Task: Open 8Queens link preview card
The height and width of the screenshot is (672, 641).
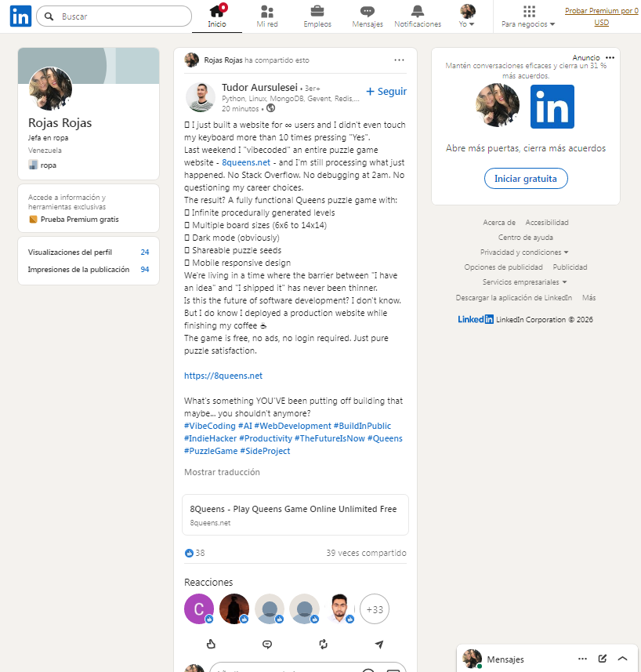Action: (295, 514)
